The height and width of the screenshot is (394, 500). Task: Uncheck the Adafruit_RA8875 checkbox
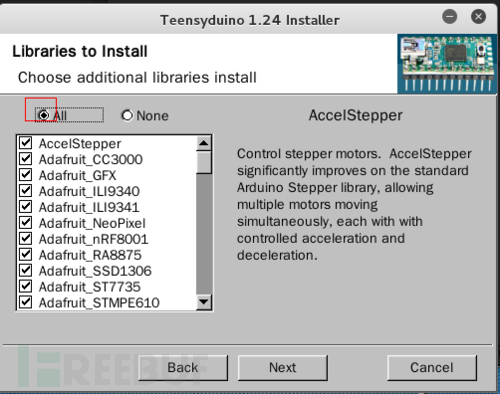coord(26,255)
